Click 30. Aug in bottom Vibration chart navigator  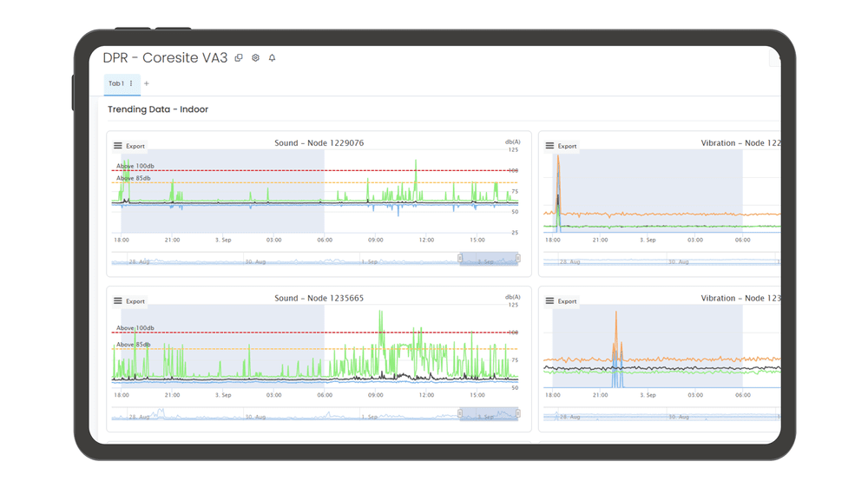tap(679, 417)
